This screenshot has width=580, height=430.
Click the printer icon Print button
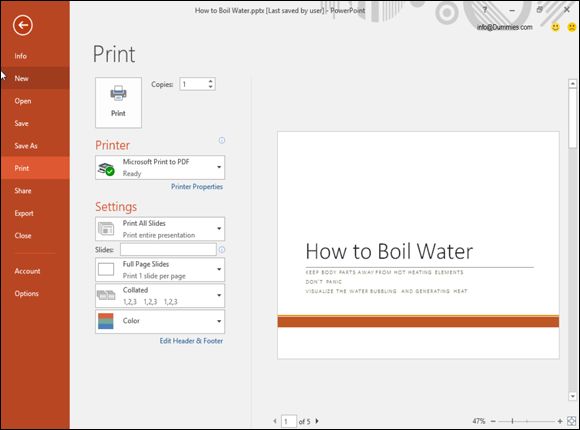click(118, 103)
